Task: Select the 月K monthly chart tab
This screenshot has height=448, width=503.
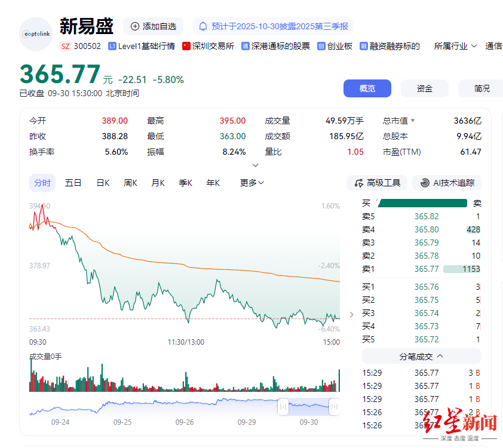Action: (158, 183)
